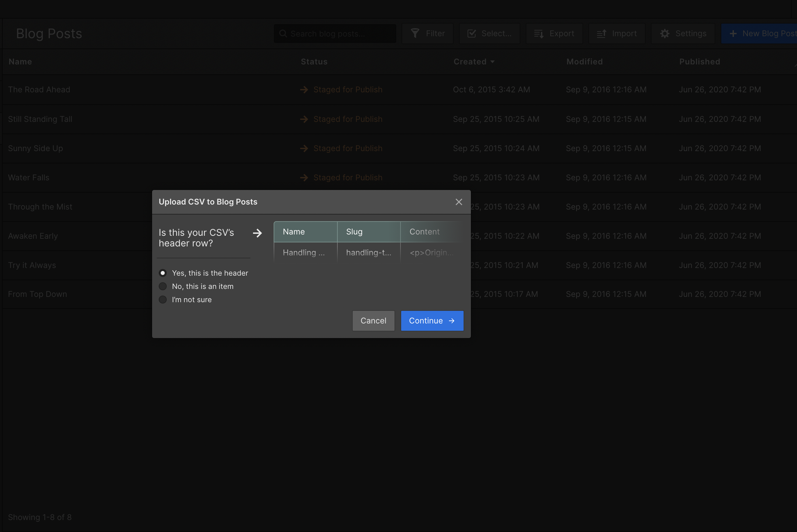Close the Upload CSV dialog with X
This screenshot has width=797, height=532.
tap(459, 202)
